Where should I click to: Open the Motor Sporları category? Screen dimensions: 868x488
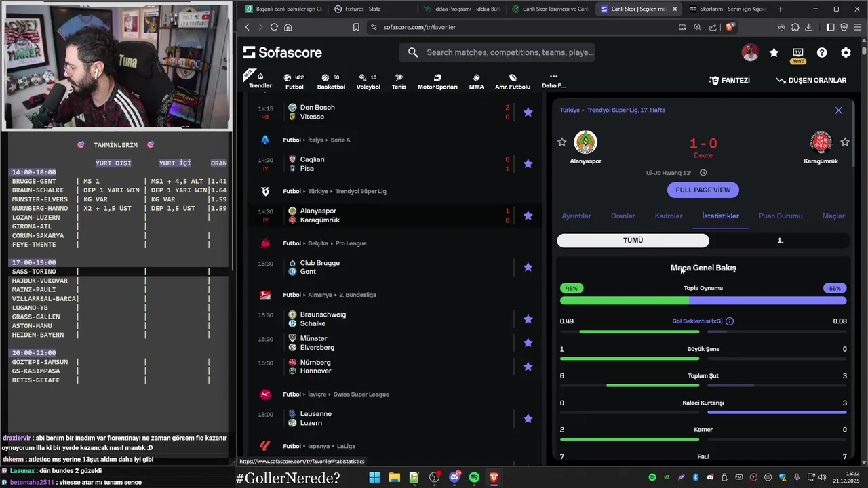(437, 81)
